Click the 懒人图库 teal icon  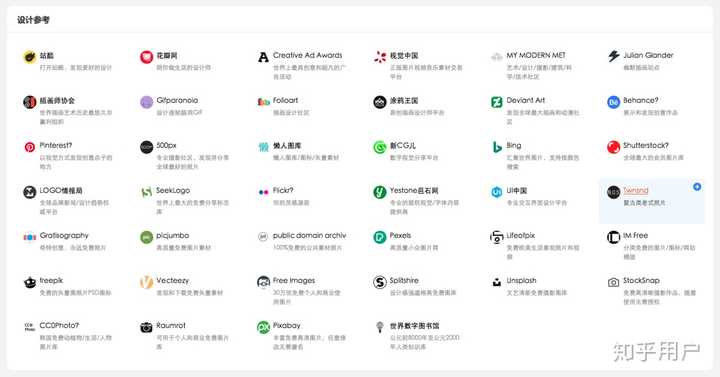pyautogui.click(x=264, y=147)
